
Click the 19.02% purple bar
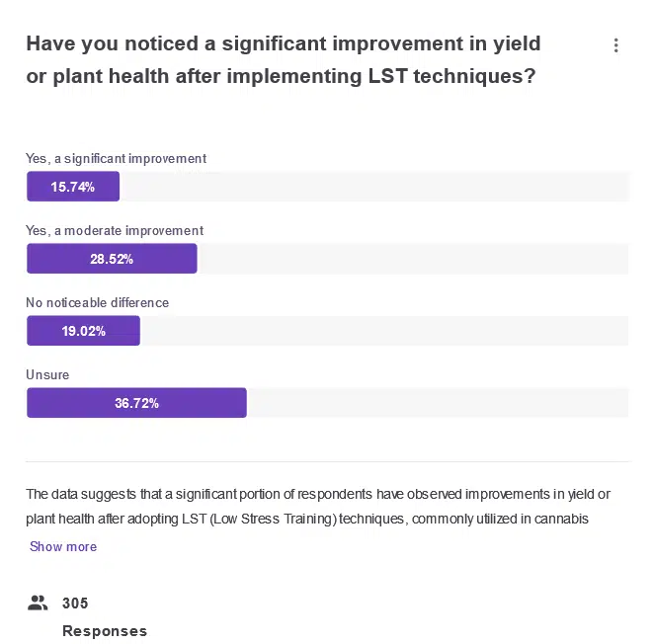pyautogui.click(x=83, y=331)
